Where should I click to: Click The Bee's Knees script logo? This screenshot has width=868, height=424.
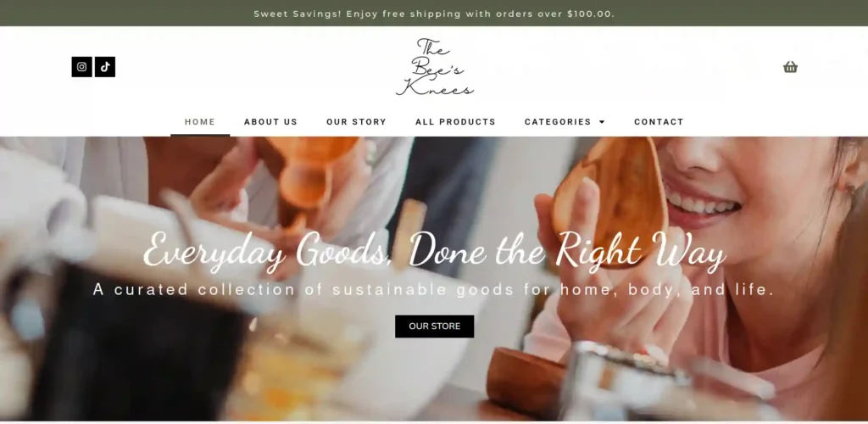(435, 67)
